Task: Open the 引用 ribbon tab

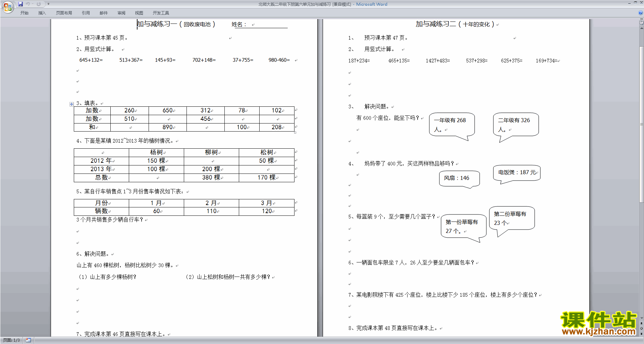Action: click(x=86, y=13)
